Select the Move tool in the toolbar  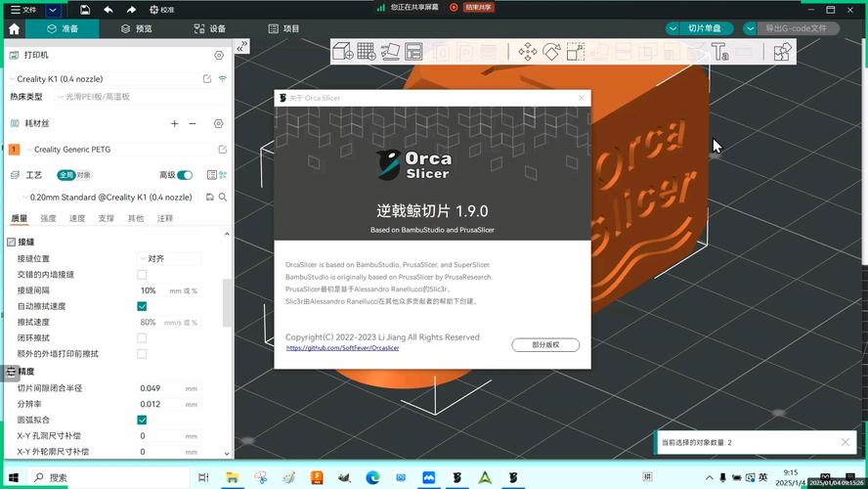(x=527, y=52)
